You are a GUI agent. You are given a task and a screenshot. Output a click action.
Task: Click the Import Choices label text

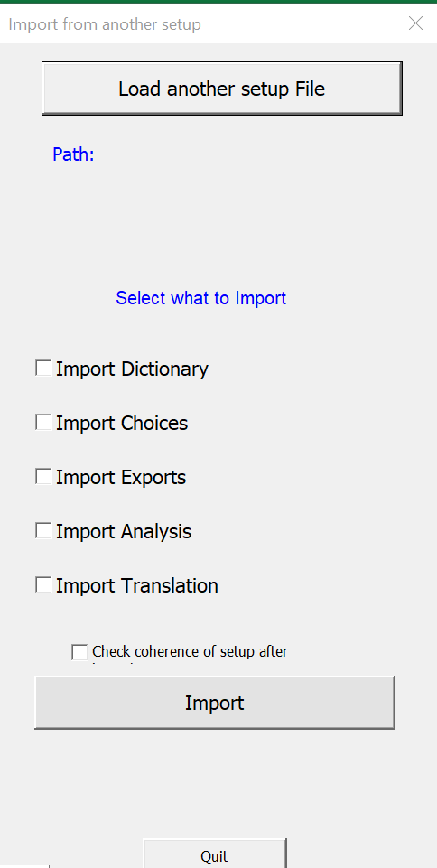(122, 423)
